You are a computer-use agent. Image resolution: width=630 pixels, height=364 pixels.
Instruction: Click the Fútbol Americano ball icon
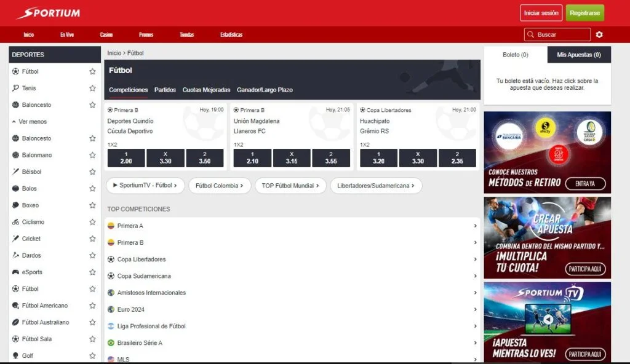click(16, 306)
